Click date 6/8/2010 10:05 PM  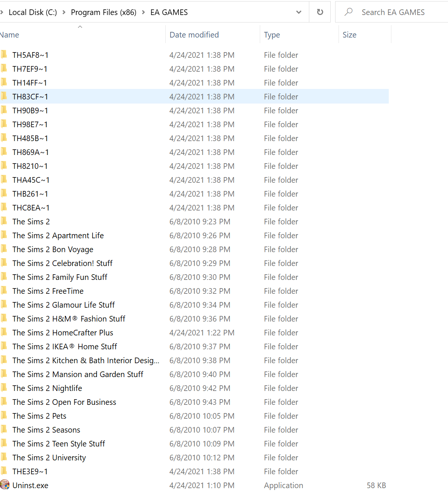click(202, 416)
